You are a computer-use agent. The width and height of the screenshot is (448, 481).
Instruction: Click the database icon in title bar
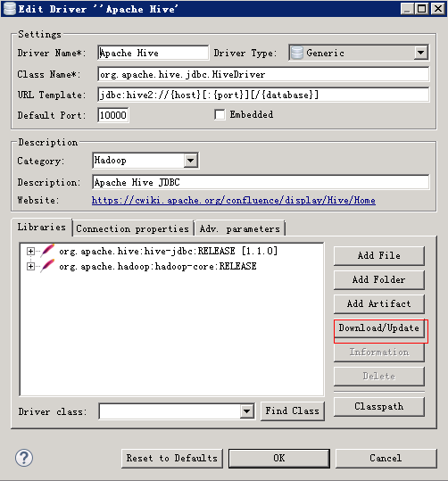[10, 9]
